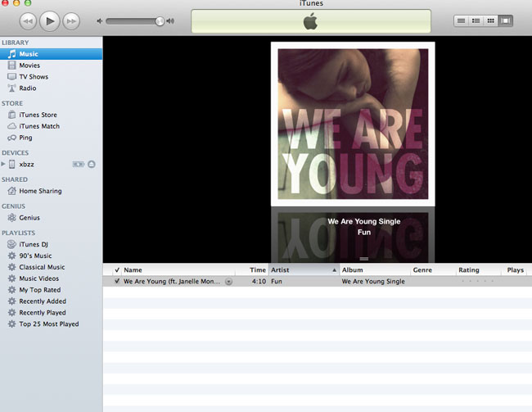Switch to grid view
Image resolution: width=532 pixels, height=412 pixels.
490,20
